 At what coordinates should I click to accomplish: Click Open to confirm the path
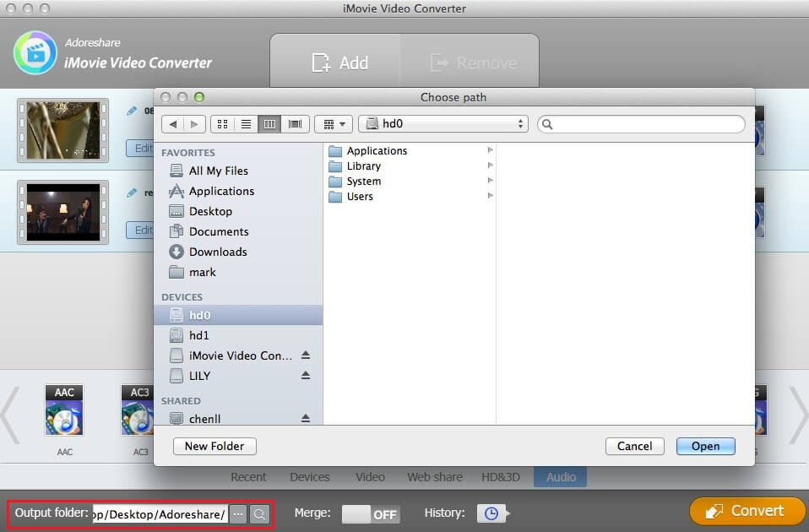pos(705,446)
